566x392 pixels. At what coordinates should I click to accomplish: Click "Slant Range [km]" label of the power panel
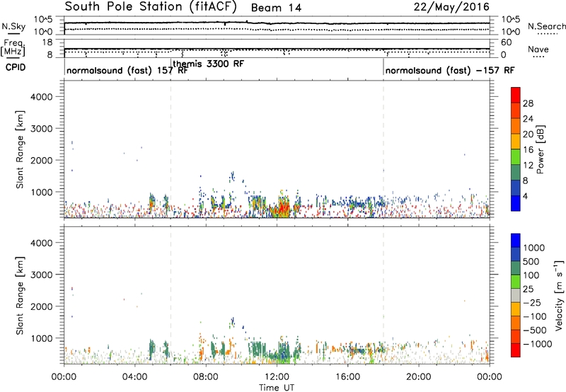[20, 149]
